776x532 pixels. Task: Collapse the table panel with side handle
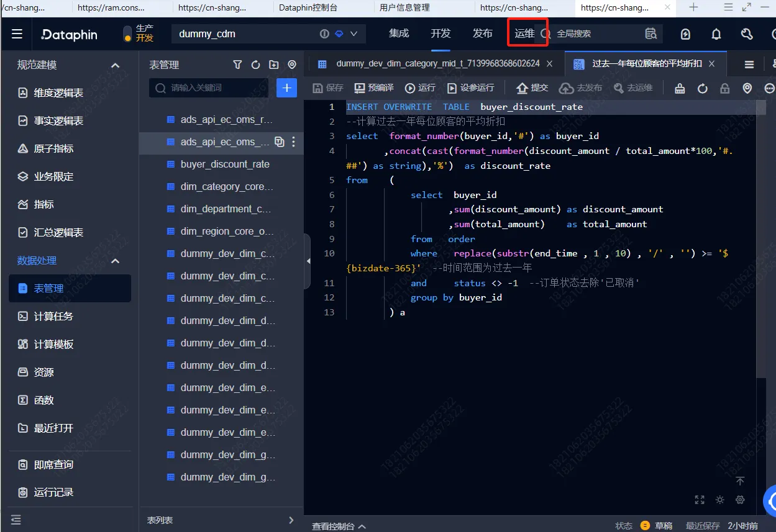tap(307, 261)
